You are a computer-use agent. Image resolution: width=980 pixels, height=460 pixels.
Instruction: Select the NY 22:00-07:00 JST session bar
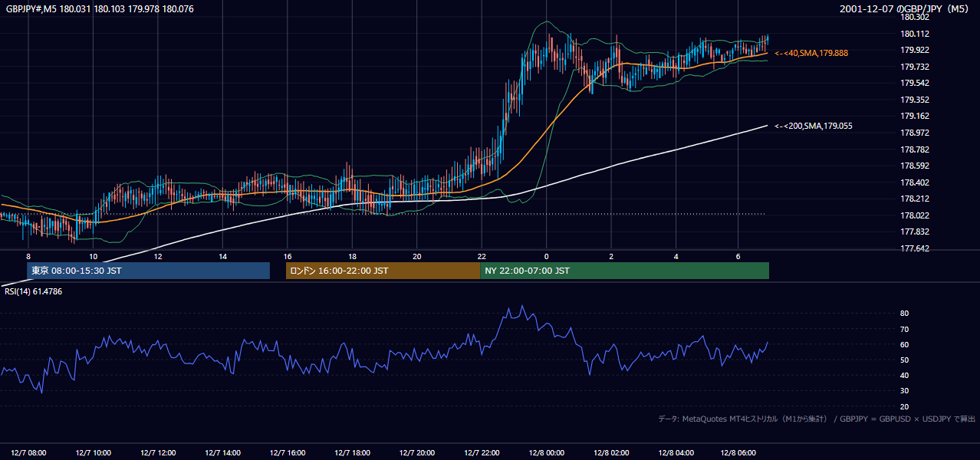[624, 271]
